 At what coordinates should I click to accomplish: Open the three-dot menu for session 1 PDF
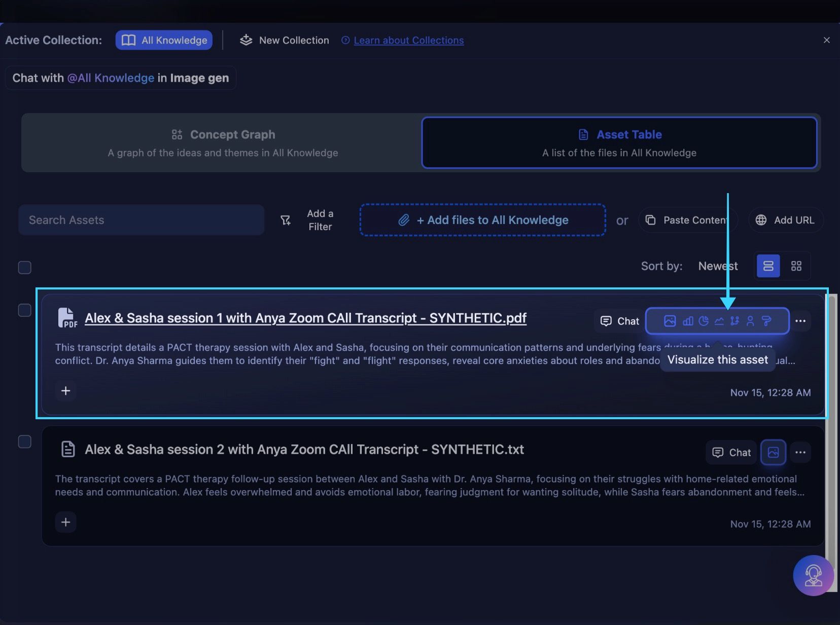pyautogui.click(x=800, y=321)
